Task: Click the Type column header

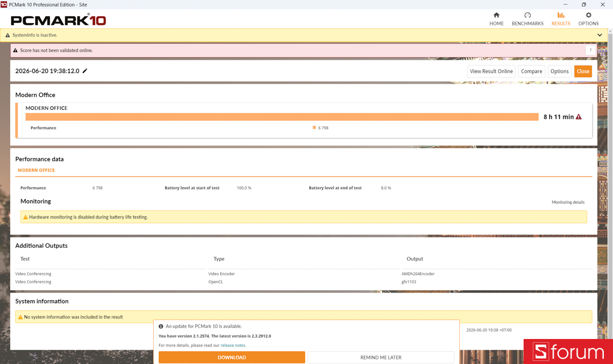Action: (219, 259)
